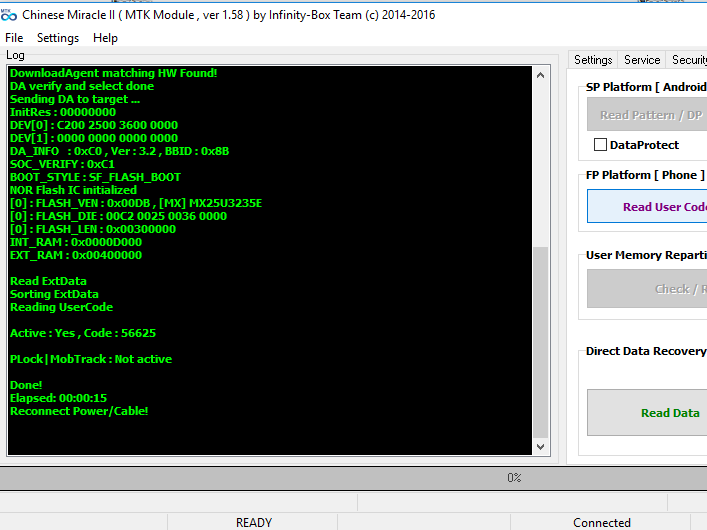Click the Check button under User Memory Repartition
707x530 pixels.
pyautogui.click(x=646, y=289)
